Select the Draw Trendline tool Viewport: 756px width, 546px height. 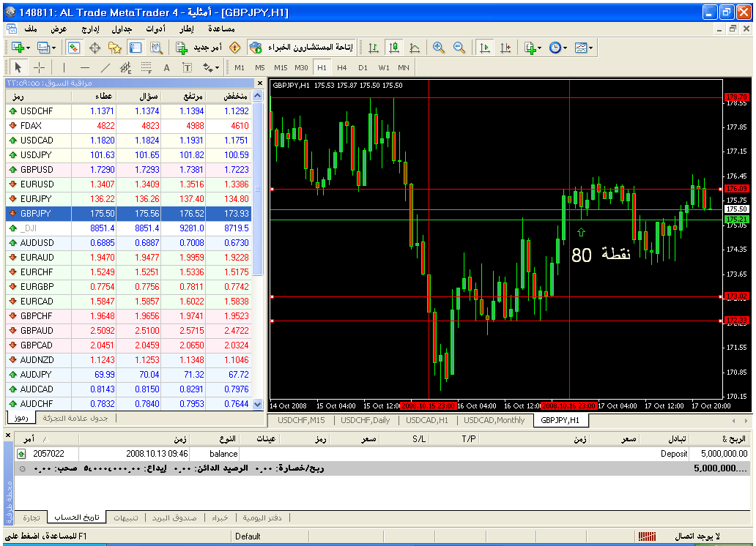[x=105, y=67]
